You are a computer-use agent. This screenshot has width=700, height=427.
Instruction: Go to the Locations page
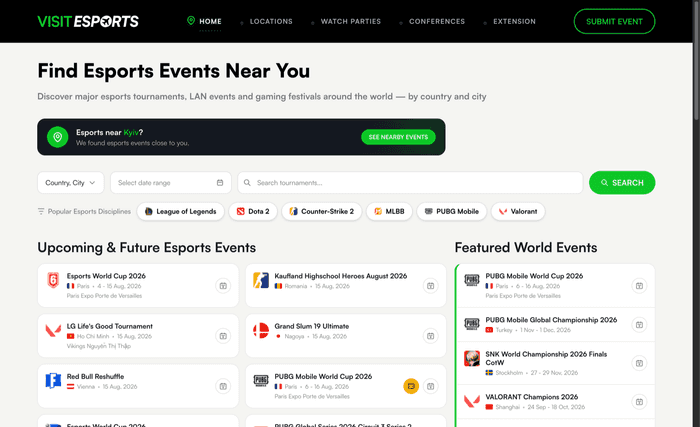point(271,21)
